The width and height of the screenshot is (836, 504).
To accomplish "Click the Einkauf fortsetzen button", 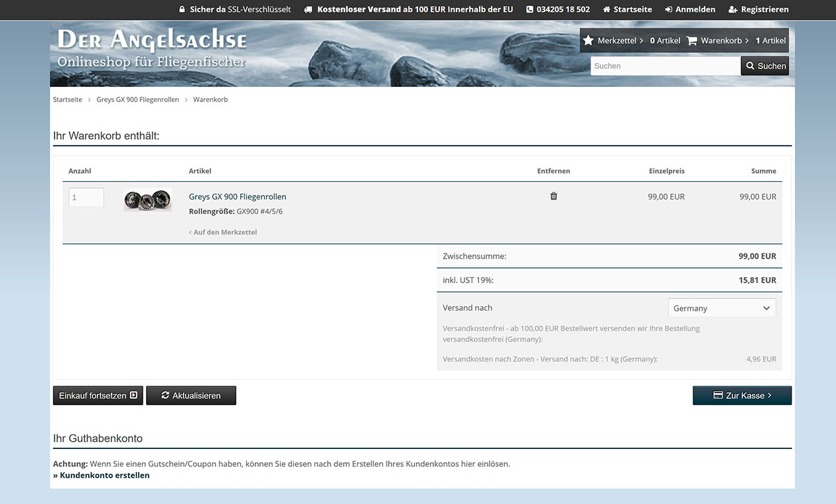I will click(98, 395).
